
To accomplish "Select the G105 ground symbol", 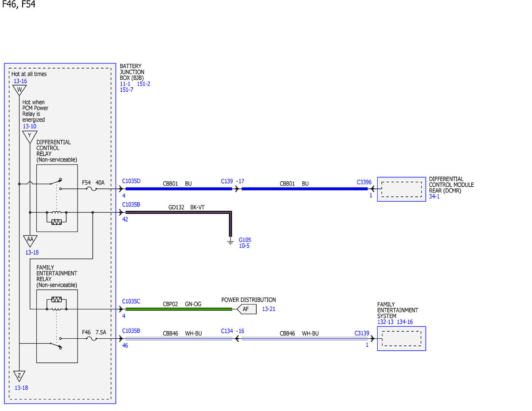I will tap(230, 242).
